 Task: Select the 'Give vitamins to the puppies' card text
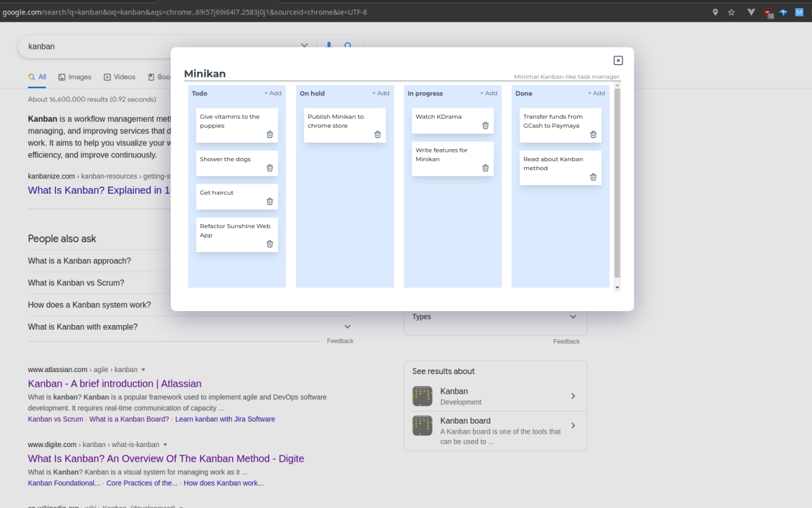click(x=230, y=121)
